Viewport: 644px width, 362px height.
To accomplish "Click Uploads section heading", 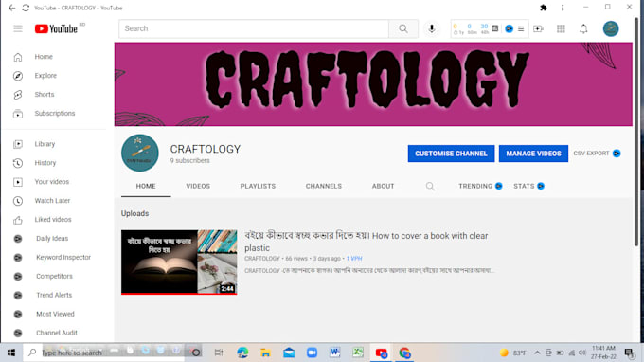I will pyautogui.click(x=134, y=213).
